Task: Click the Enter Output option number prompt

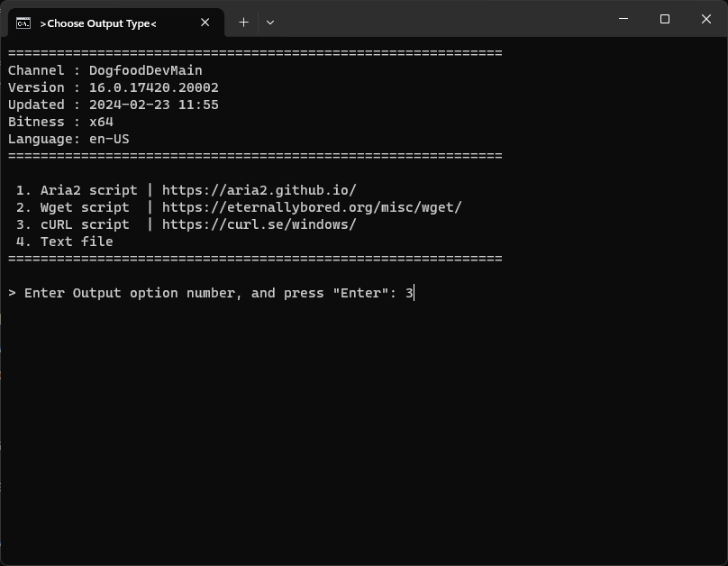Action: point(203,294)
